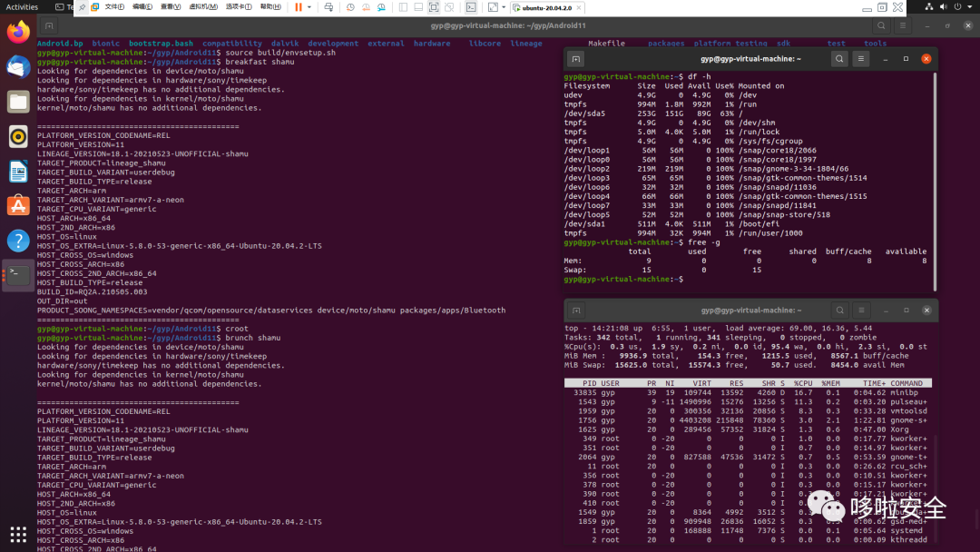Click send Ctrl+Alt+Del toolbar icon
The width and height of the screenshot is (980, 552).
(328, 7)
